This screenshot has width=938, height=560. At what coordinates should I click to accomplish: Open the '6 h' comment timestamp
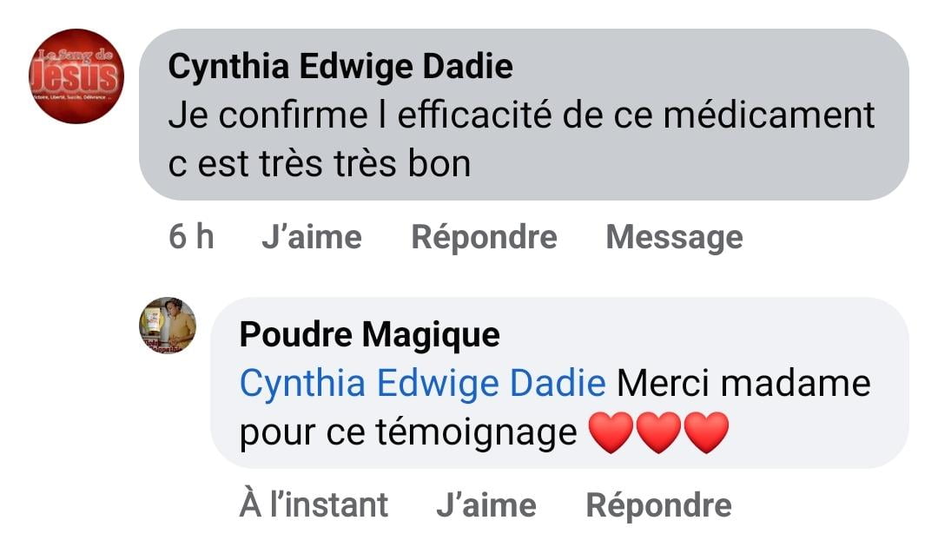coord(191,237)
